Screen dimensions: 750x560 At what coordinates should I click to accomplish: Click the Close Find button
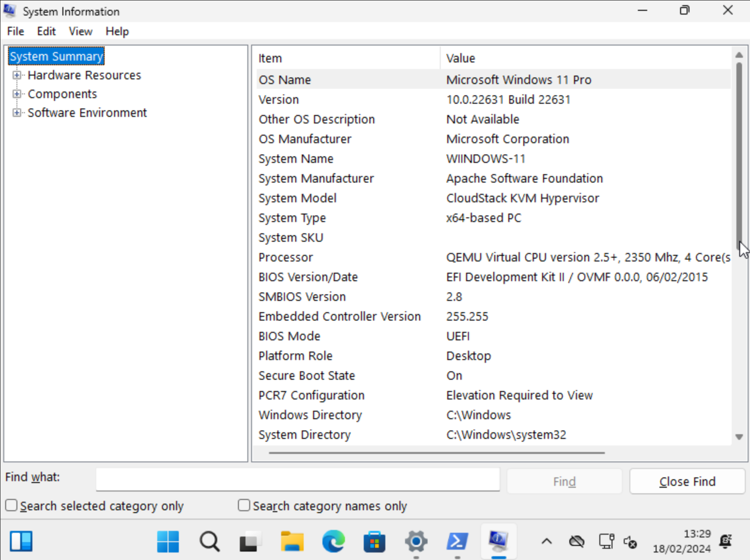pos(687,482)
